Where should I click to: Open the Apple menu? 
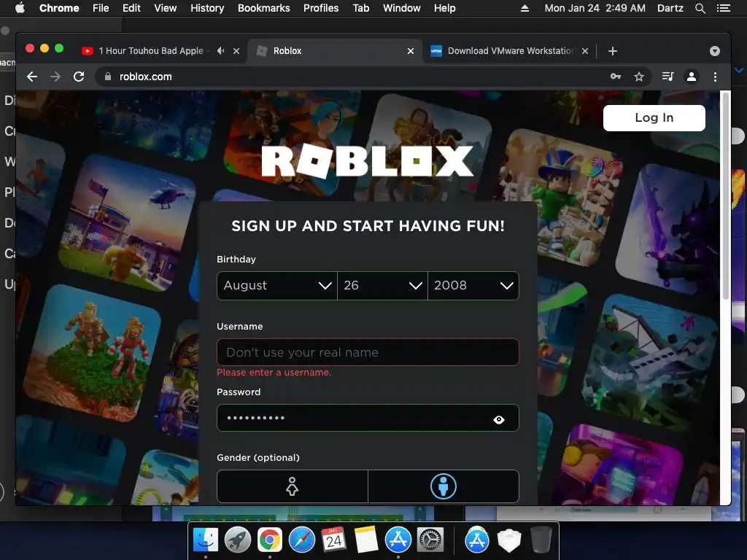tap(20, 8)
